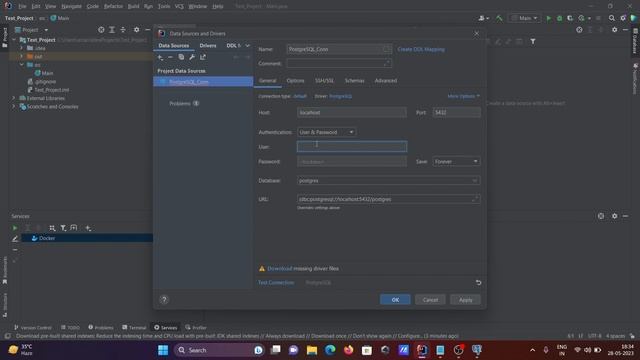Click select opened file target icon in Project panel
Image resolution: width=640 pixels, height=360 pixels.
tap(101, 30)
